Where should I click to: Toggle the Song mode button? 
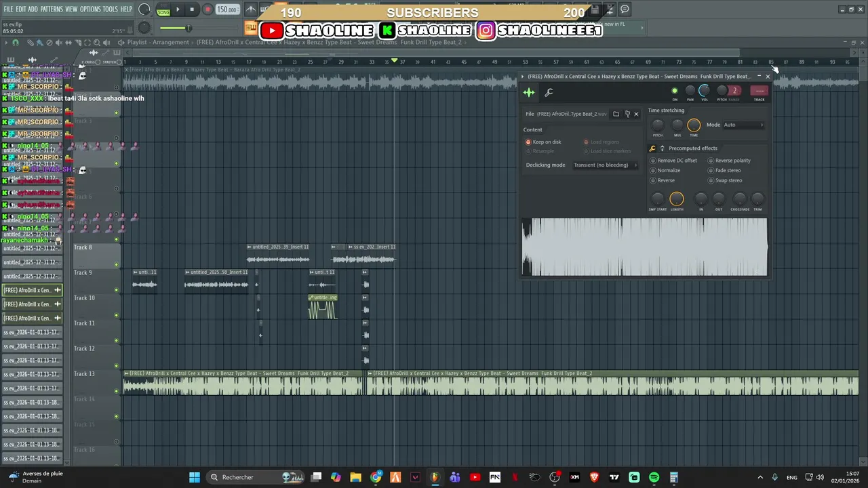163,11
